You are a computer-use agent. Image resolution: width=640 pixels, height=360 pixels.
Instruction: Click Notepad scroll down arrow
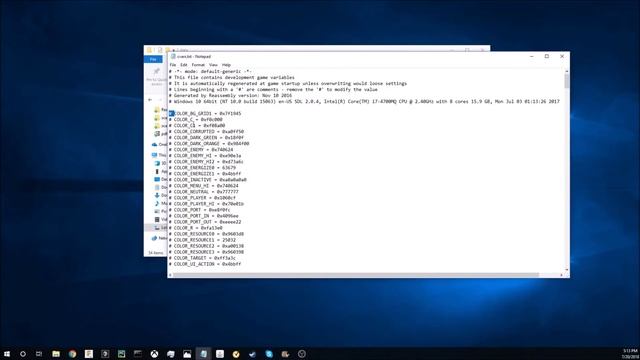pos(567,269)
